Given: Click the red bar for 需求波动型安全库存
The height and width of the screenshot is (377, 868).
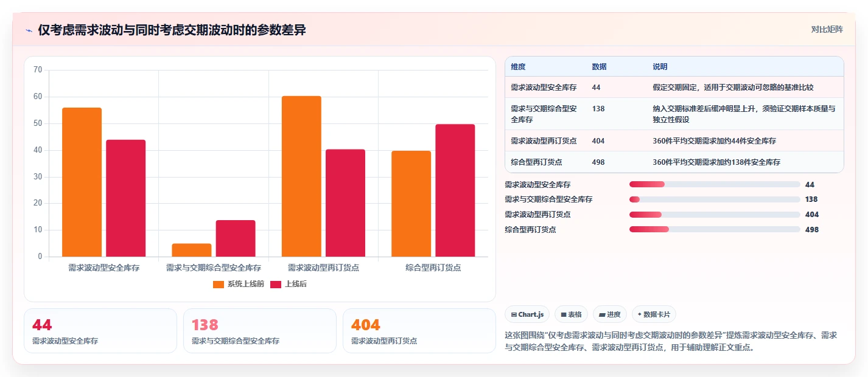Looking at the screenshot, I should 126,198.
